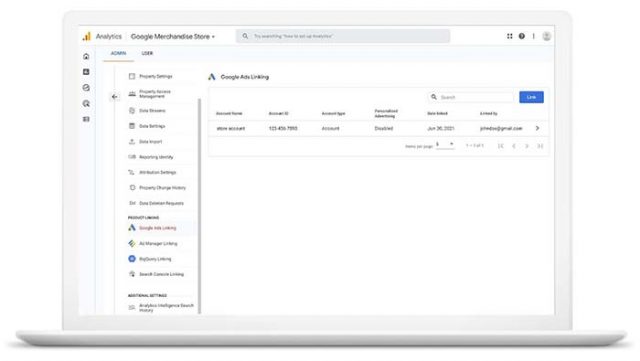Open Ad Manager Linking
This screenshot has width=640, height=361.
coord(158,243)
